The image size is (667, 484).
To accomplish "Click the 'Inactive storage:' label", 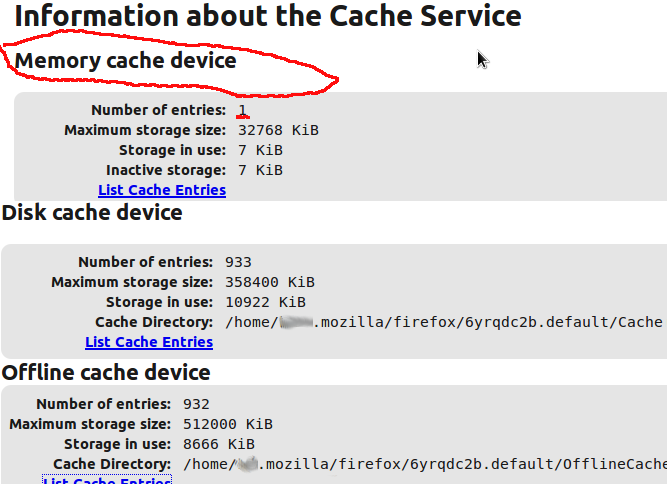I will tap(166, 170).
